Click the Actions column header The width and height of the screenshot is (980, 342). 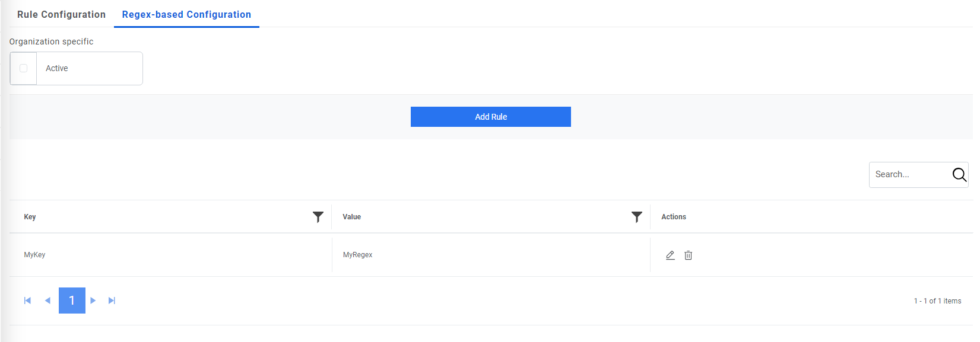pos(674,217)
